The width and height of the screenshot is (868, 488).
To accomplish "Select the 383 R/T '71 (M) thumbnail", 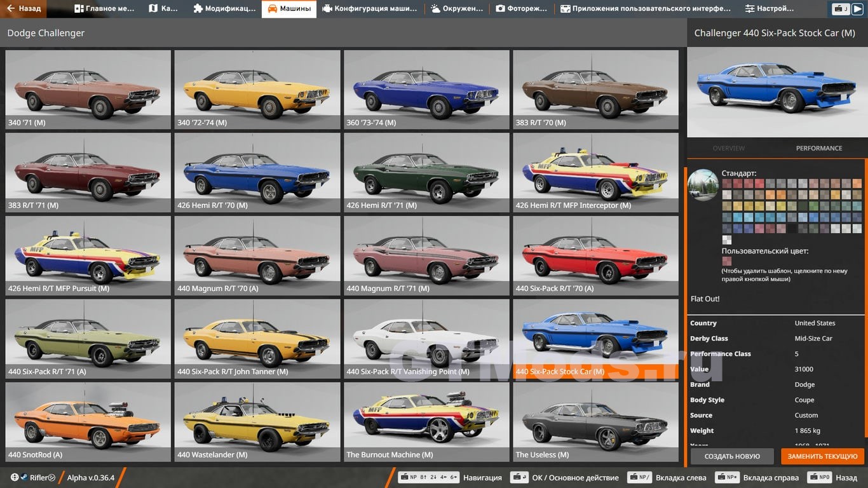I will tap(88, 172).
